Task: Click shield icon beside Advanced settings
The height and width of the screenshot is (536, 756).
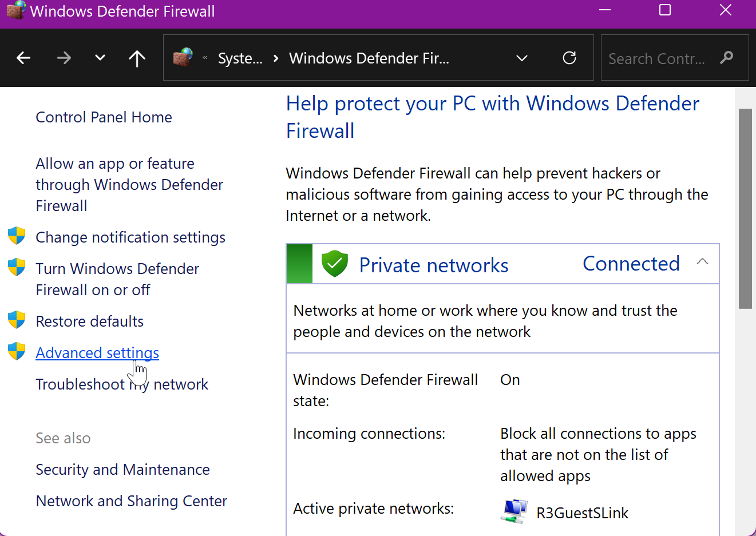Action: [17, 351]
